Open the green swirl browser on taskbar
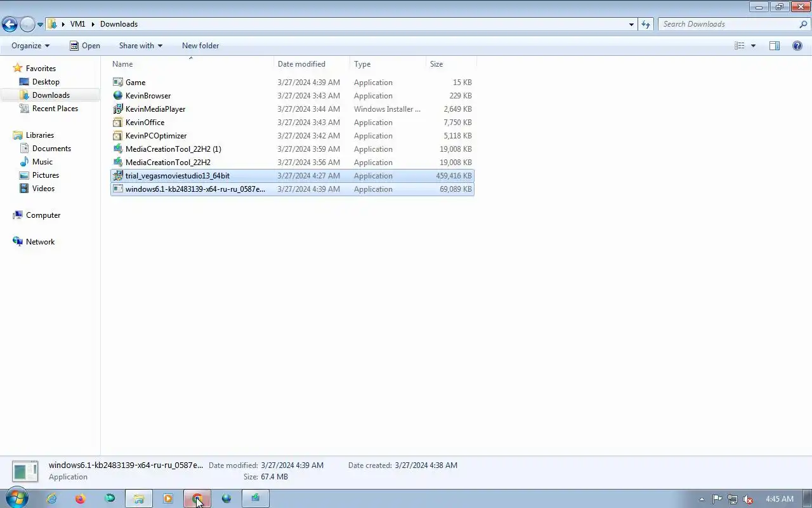 coord(110,499)
